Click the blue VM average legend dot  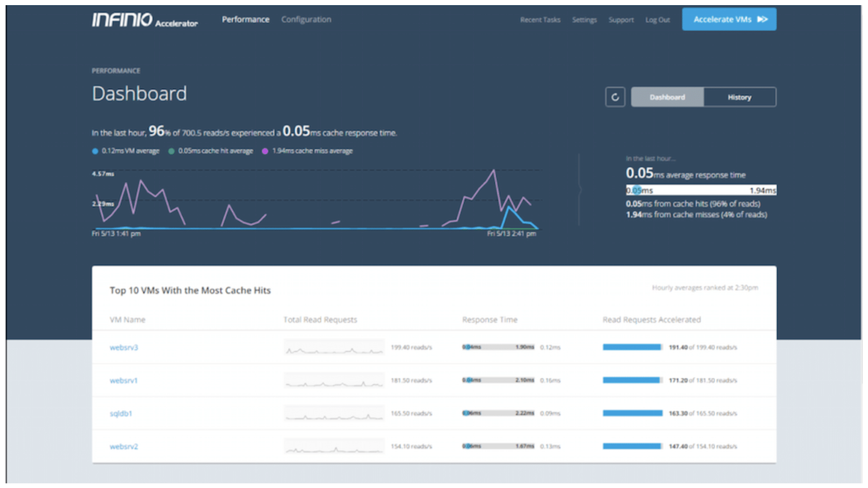95,151
